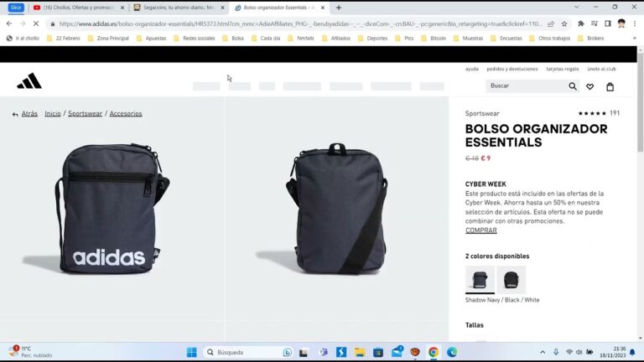This screenshot has width=644, height=362.
Task: Open the únete al club link
Action: tap(601, 69)
